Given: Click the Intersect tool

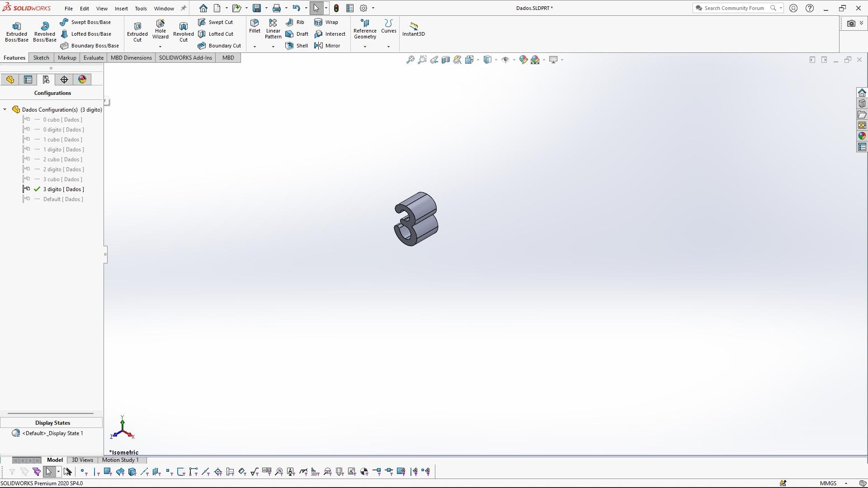Looking at the screenshot, I should click(330, 34).
